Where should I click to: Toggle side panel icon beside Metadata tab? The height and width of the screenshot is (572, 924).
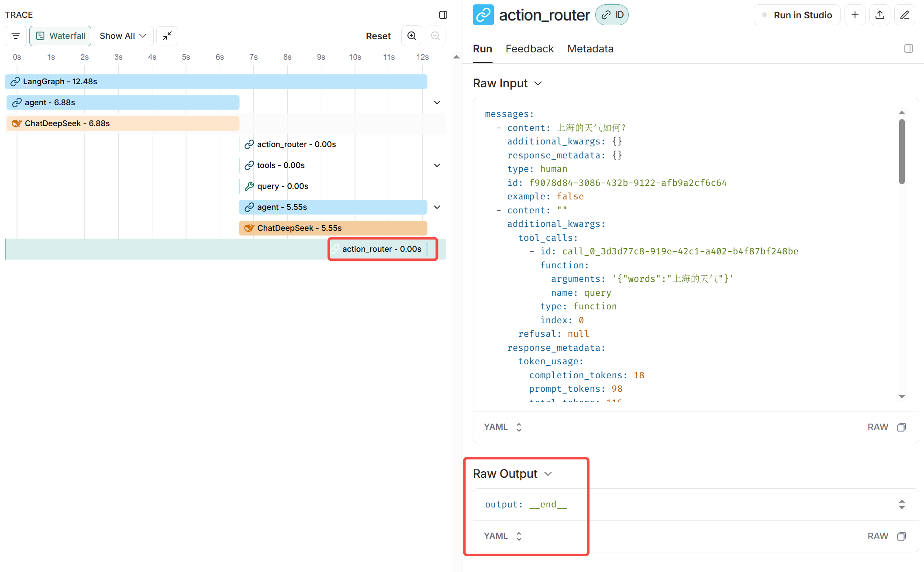(909, 48)
